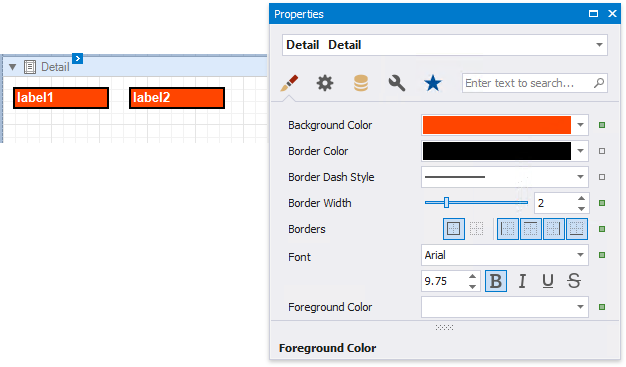This screenshot has height=367, width=626.
Task: Toggle underline font style
Action: [548, 281]
